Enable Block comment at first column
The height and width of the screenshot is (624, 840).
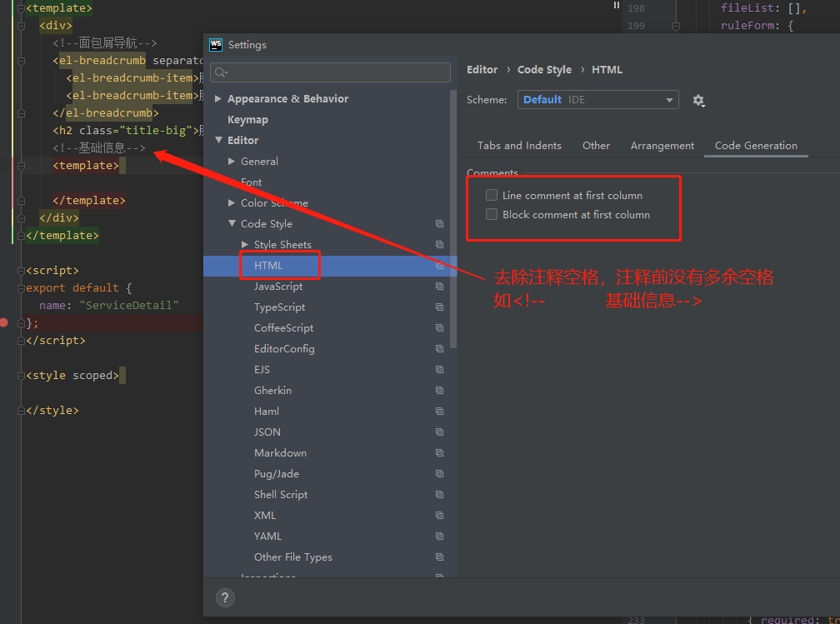(x=492, y=214)
